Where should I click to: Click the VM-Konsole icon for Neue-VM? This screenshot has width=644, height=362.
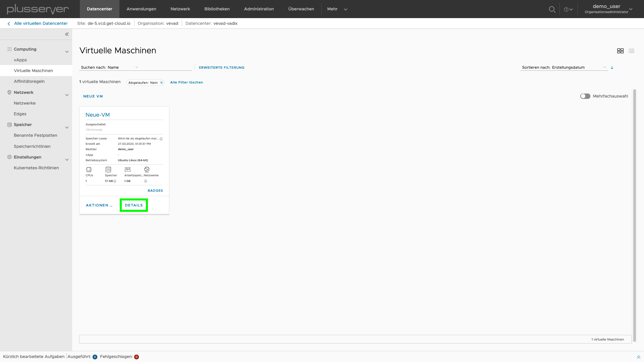(x=93, y=129)
